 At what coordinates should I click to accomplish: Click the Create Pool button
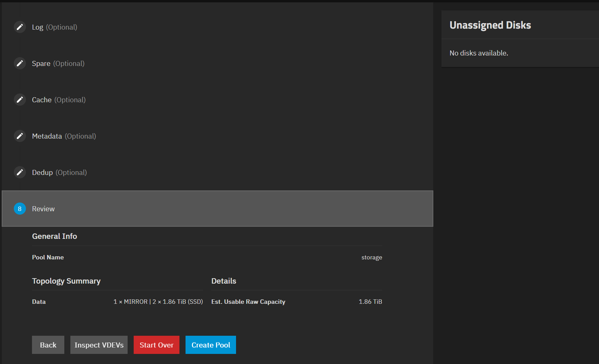pyautogui.click(x=210, y=344)
